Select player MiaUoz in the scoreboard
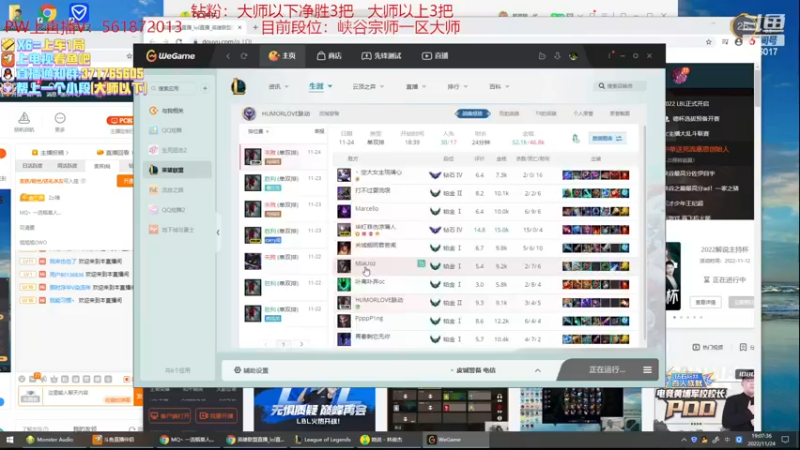This screenshot has width=800, height=450. tap(365, 263)
